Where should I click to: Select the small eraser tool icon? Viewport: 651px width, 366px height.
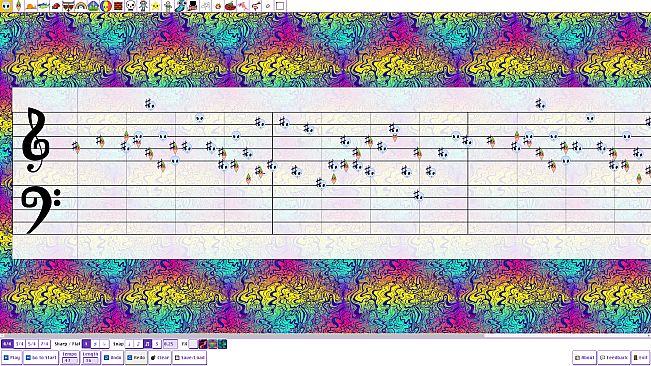(x=268, y=6)
